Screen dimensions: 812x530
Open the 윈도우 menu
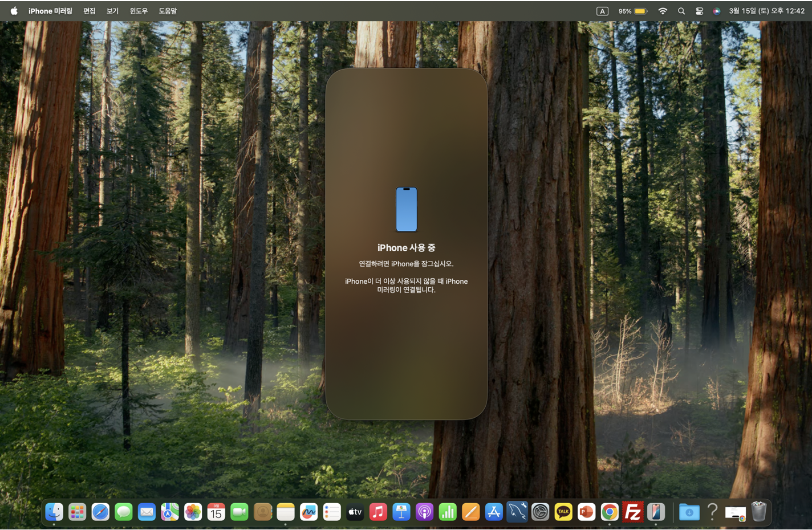(x=139, y=11)
